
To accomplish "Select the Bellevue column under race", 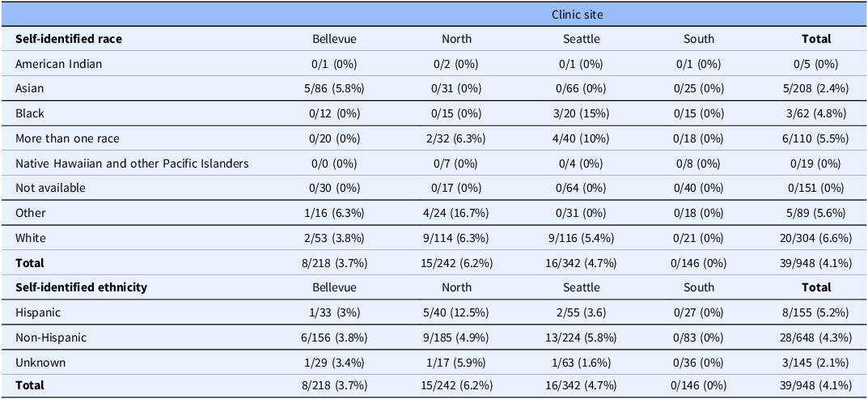I will tap(334, 39).
